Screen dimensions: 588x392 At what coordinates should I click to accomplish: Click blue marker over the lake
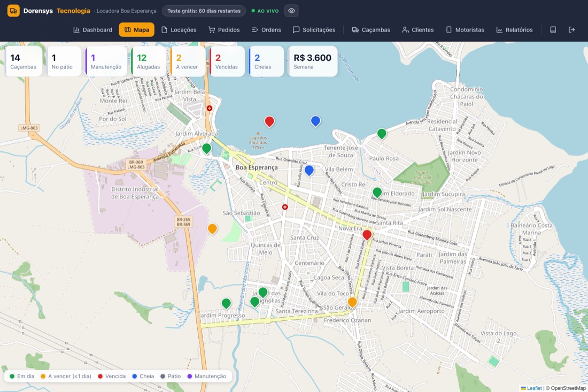click(x=316, y=121)
